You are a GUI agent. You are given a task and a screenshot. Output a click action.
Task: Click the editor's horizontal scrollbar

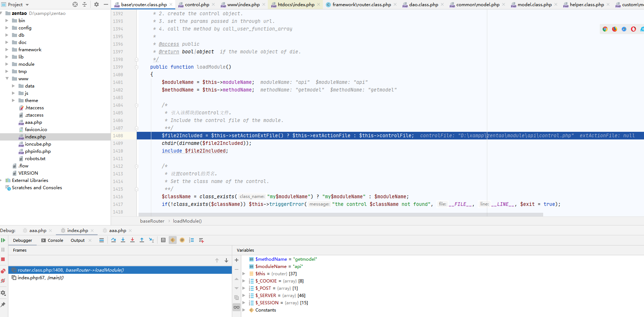[x=340, y=215]
